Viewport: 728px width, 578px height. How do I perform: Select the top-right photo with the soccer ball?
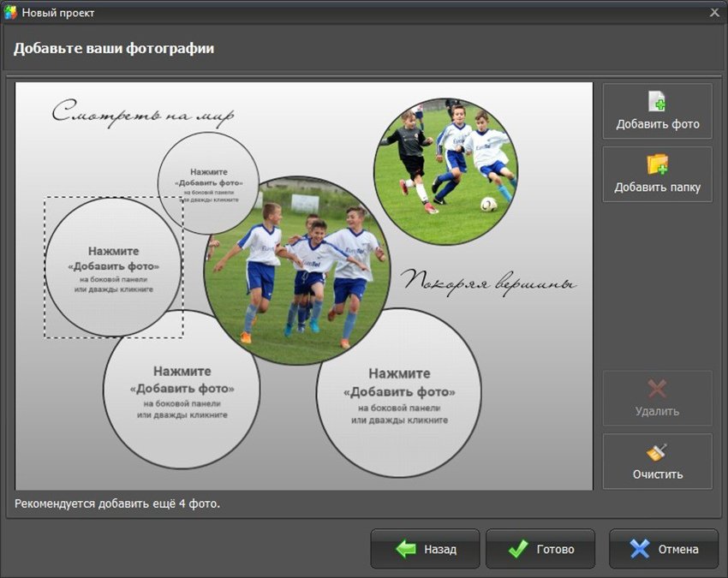tap(445, 158)
